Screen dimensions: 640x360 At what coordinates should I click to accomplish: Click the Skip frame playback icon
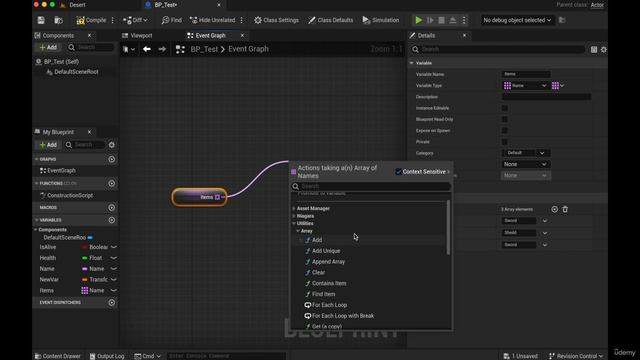tap(430, 20)
